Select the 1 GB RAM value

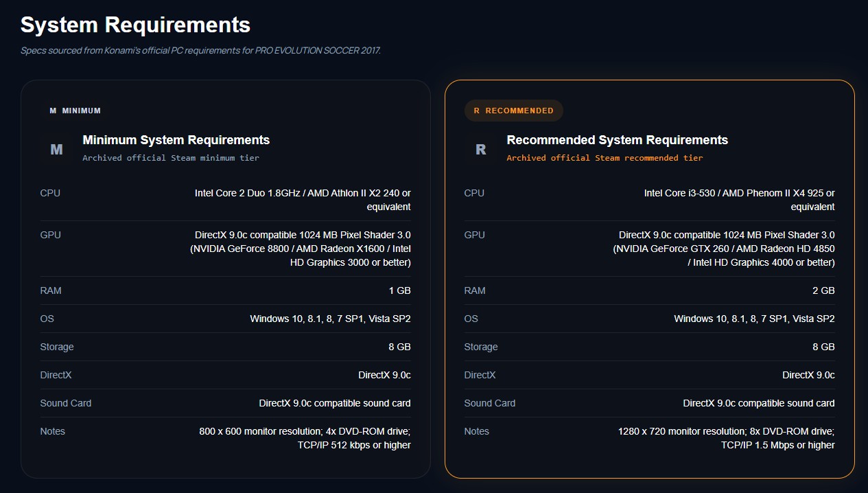399,290
